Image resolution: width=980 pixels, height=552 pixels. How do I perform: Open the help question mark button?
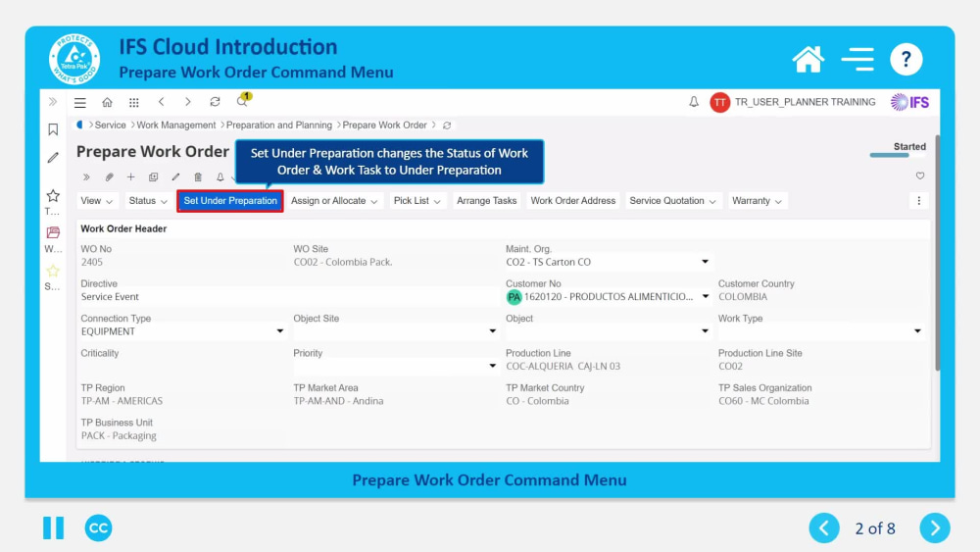coord(906,60)
